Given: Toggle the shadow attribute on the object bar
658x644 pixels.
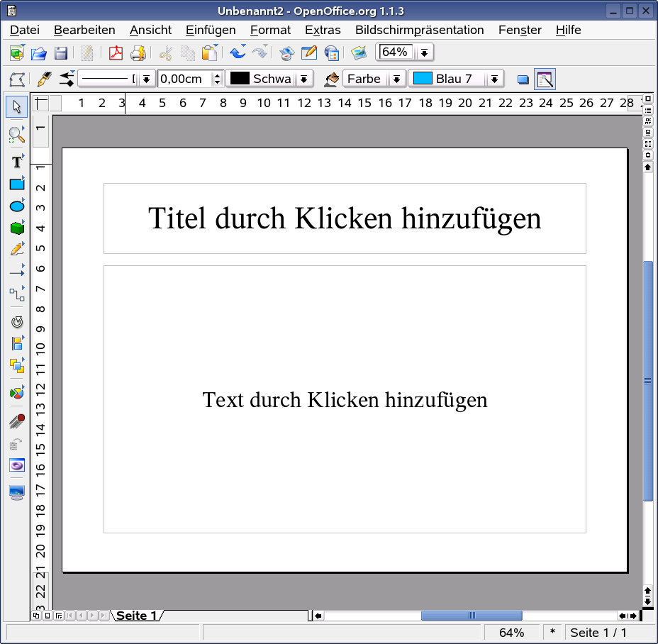Looking at the screenshot, I should [x=523, y=80].
